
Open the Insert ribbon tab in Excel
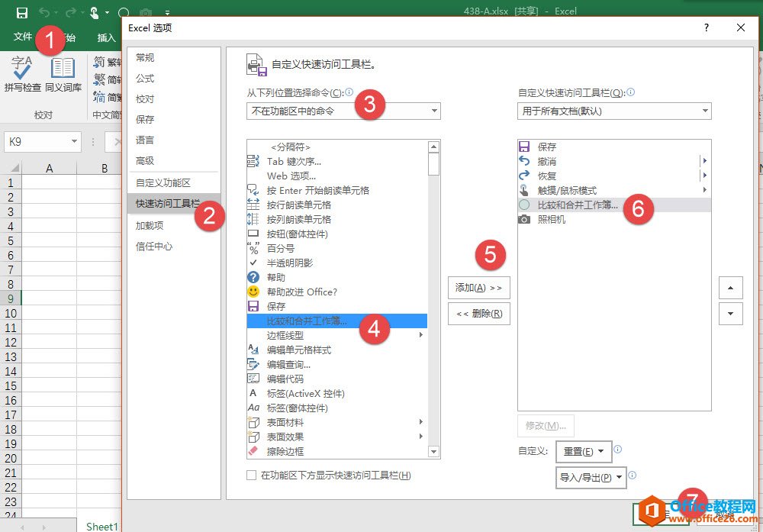tap(107, 37)
